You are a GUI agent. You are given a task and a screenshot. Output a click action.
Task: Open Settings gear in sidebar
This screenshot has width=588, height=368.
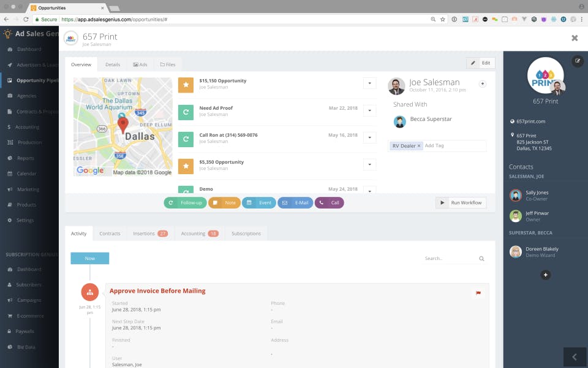point(9,220)
